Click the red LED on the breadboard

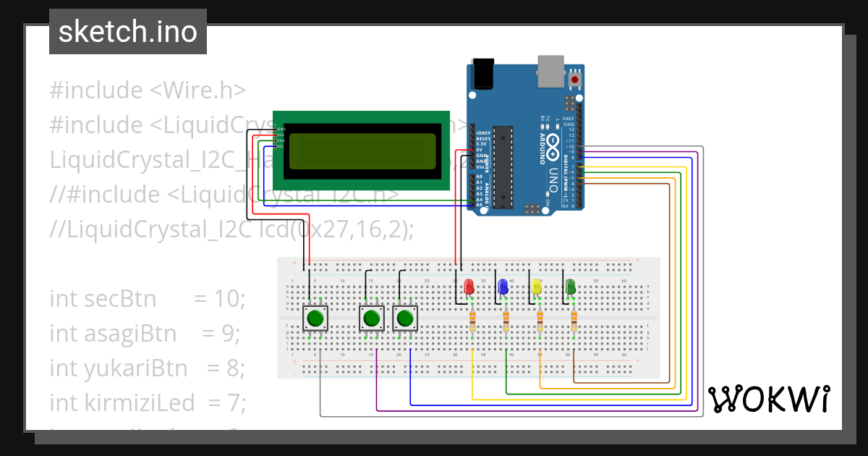(471, 285)
